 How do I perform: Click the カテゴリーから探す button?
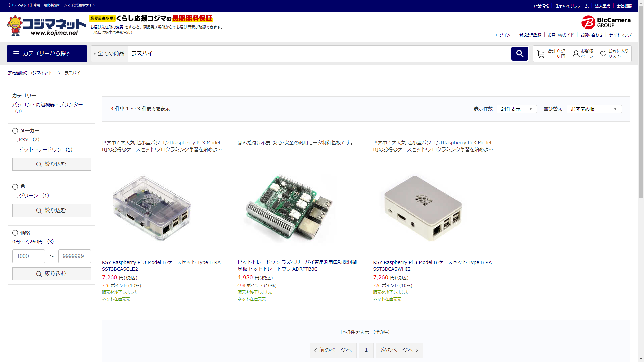[47, 54]
